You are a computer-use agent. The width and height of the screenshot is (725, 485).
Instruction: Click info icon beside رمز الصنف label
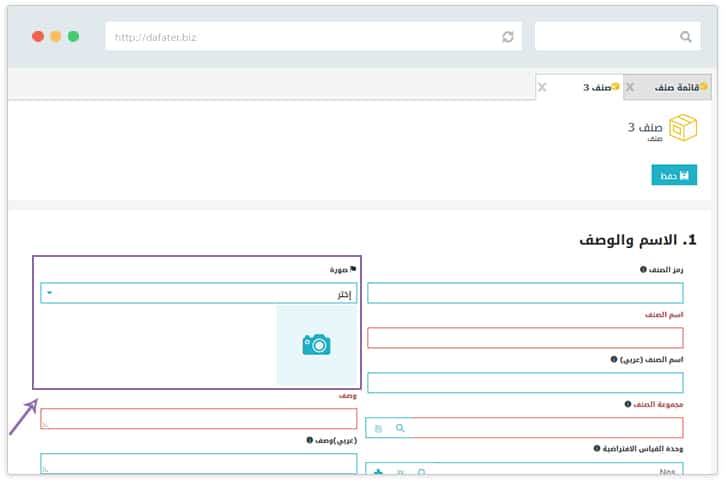642,269
